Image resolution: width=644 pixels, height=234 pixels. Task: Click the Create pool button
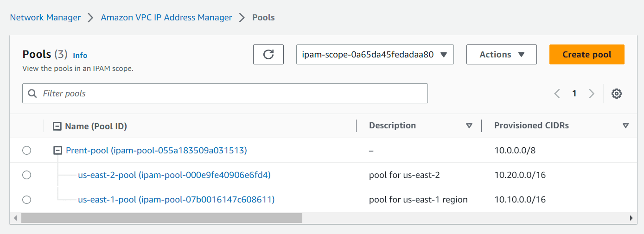587,54
